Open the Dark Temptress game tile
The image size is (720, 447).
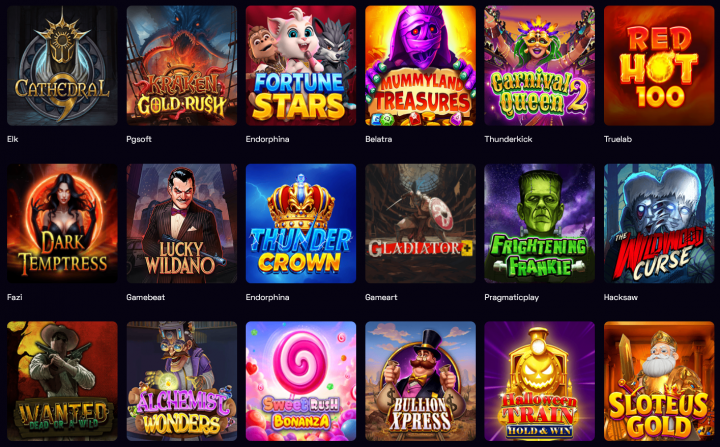(x=62, y=224)
